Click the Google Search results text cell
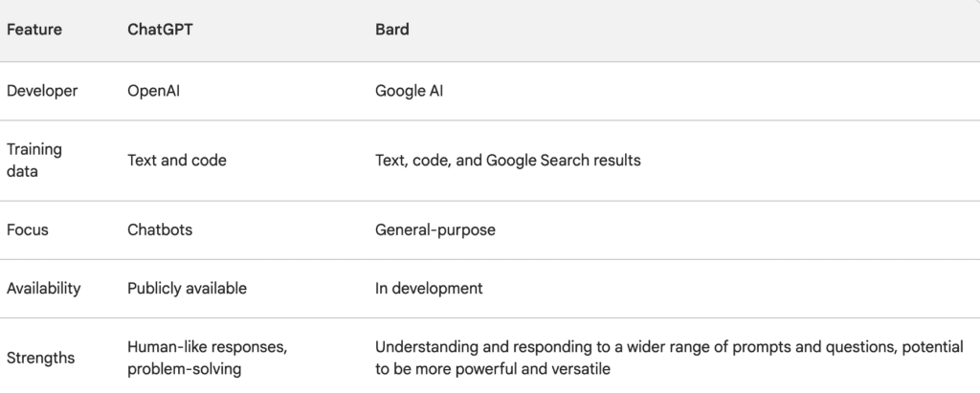Viewport: 980px width, 393px height. (507, 161)
